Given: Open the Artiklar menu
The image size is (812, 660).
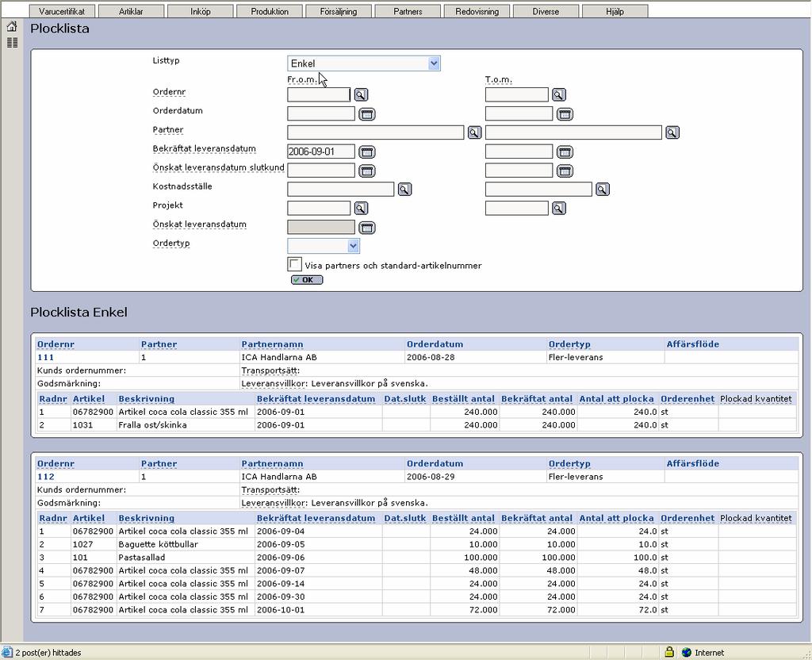Looking at the screenshot, I should click(131, 11).
